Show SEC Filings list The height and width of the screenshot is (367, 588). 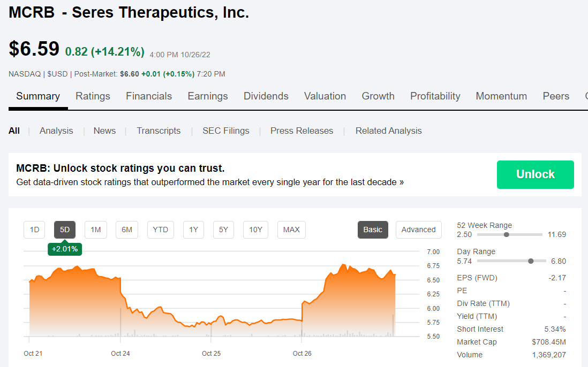[226, 131]
